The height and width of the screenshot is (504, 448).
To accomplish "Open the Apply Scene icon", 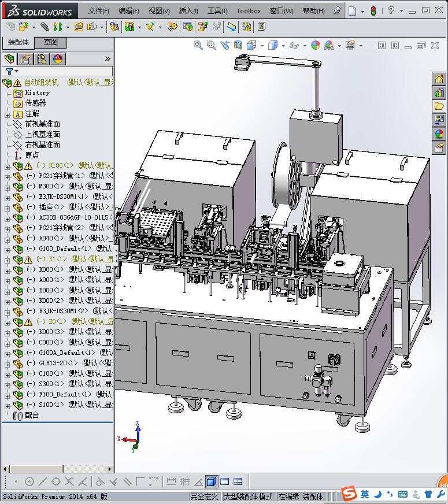I will [329, 45].
